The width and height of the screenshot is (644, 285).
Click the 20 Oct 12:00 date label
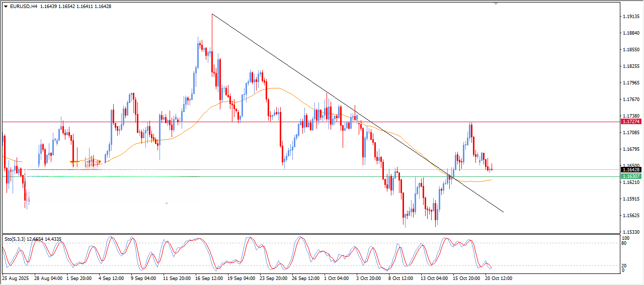click(x=498, y=278)
